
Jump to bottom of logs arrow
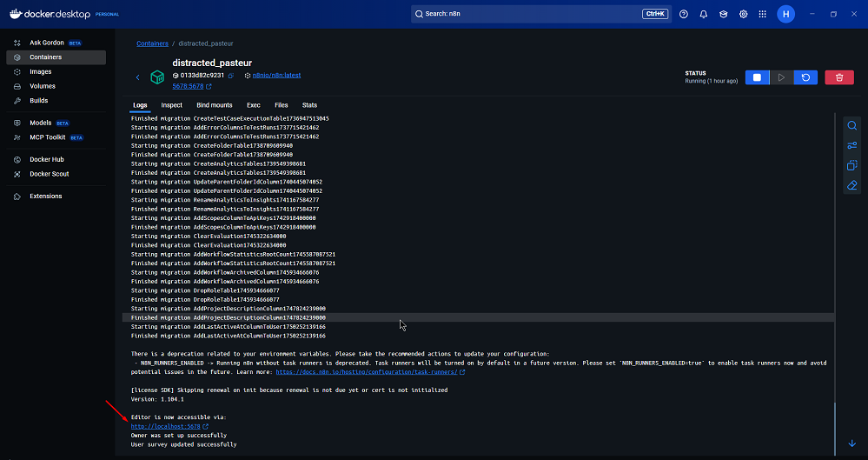852,443
